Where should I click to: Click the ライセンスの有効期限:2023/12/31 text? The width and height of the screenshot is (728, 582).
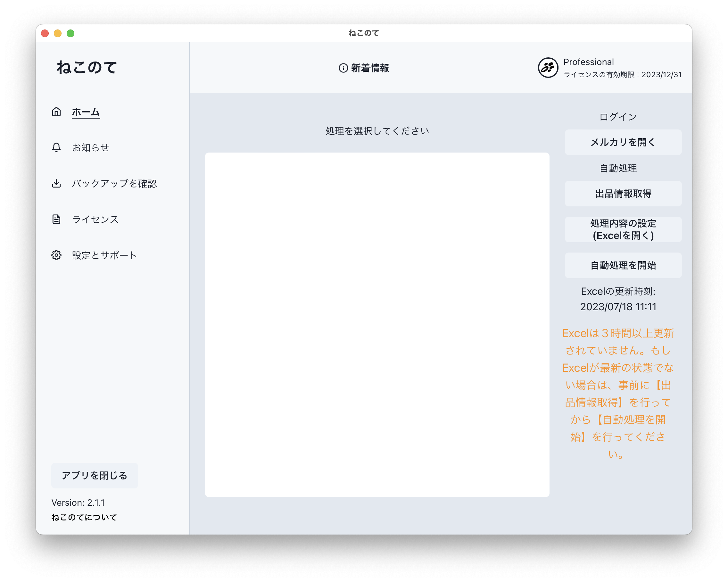click(x=622, y=74)
